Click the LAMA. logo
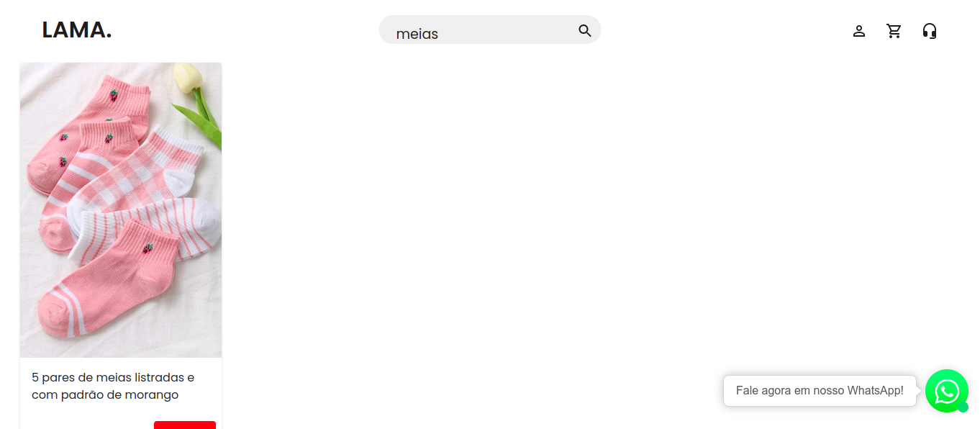Screen dimensions: 980x429 pyautogui.click(x=77, y=30)
